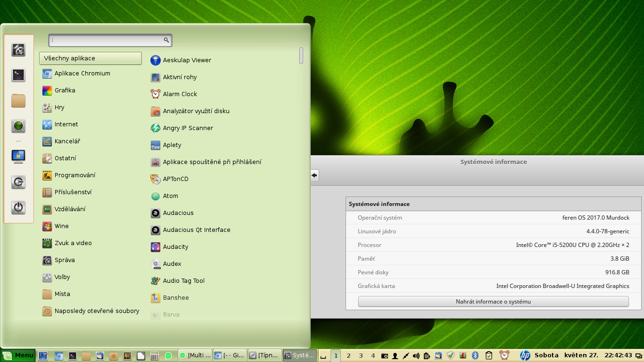644x362 pixels.
Task: Click the Bluetooth tray icon
Action: (x=475, y=355)
